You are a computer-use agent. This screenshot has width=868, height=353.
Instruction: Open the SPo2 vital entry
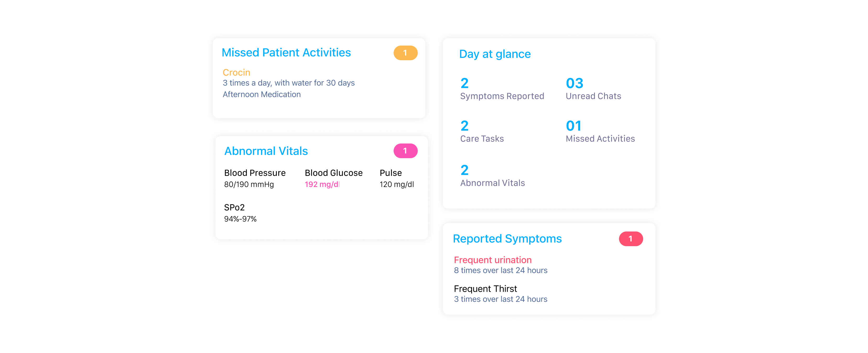click(240, 213)
